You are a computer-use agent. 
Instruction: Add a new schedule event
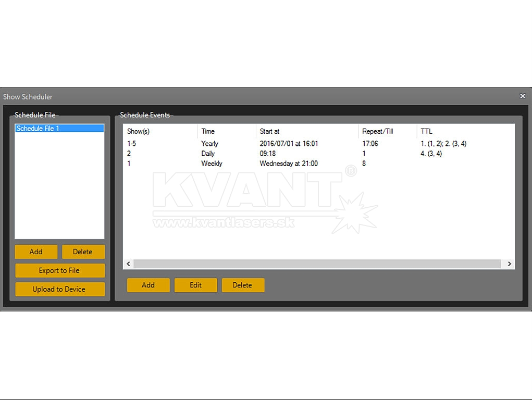coord(148,285)
